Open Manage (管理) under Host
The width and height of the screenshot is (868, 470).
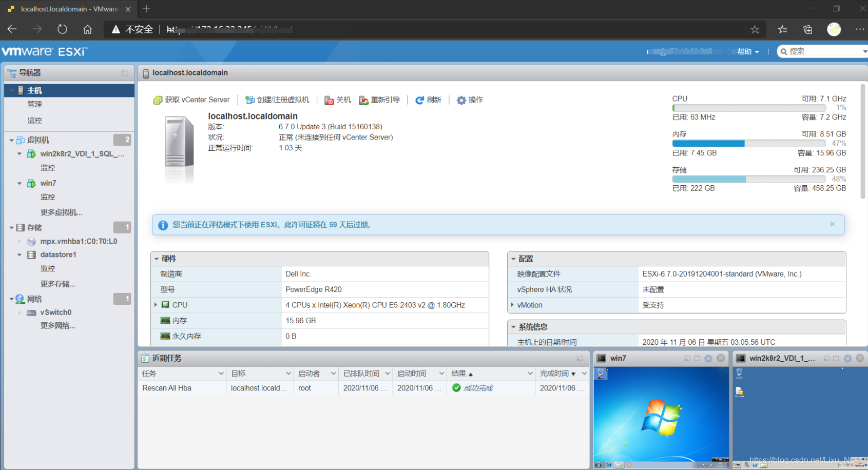[35, 104]
